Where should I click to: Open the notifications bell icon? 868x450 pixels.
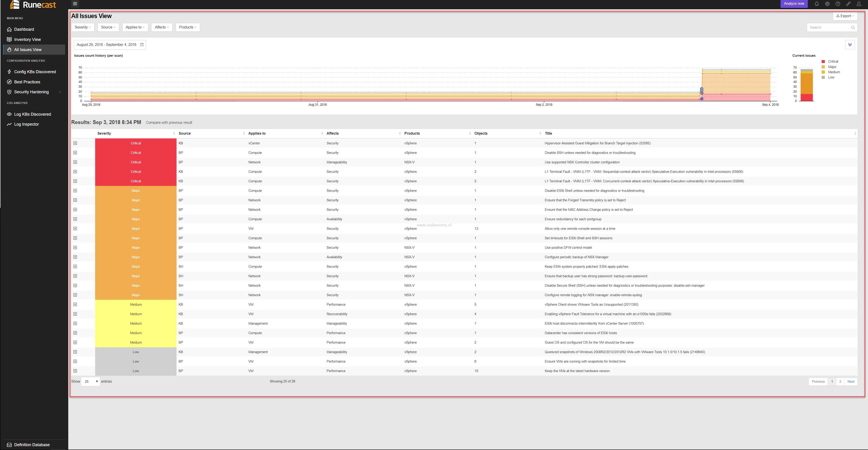(817, 4)
